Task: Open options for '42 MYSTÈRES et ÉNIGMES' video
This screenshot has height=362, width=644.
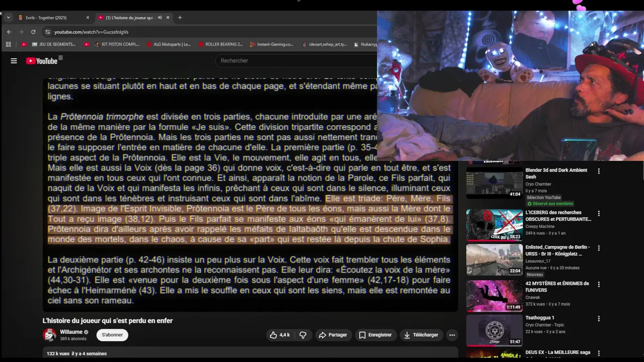Action: (x=599, y=285)
